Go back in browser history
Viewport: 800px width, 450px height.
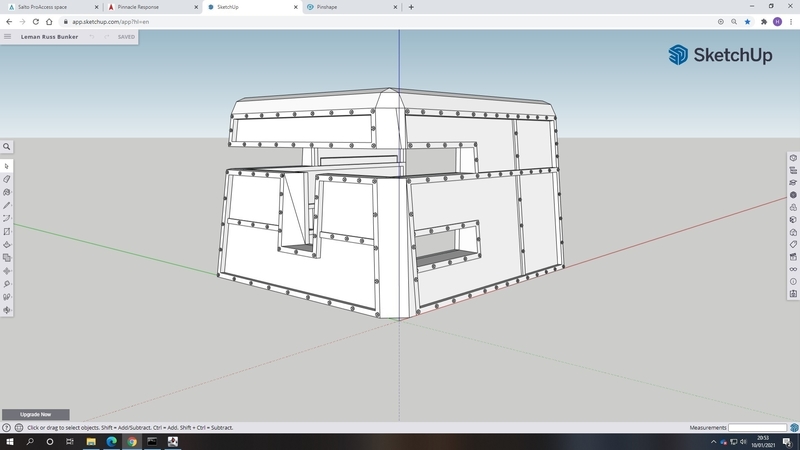(x=9, y=22)
